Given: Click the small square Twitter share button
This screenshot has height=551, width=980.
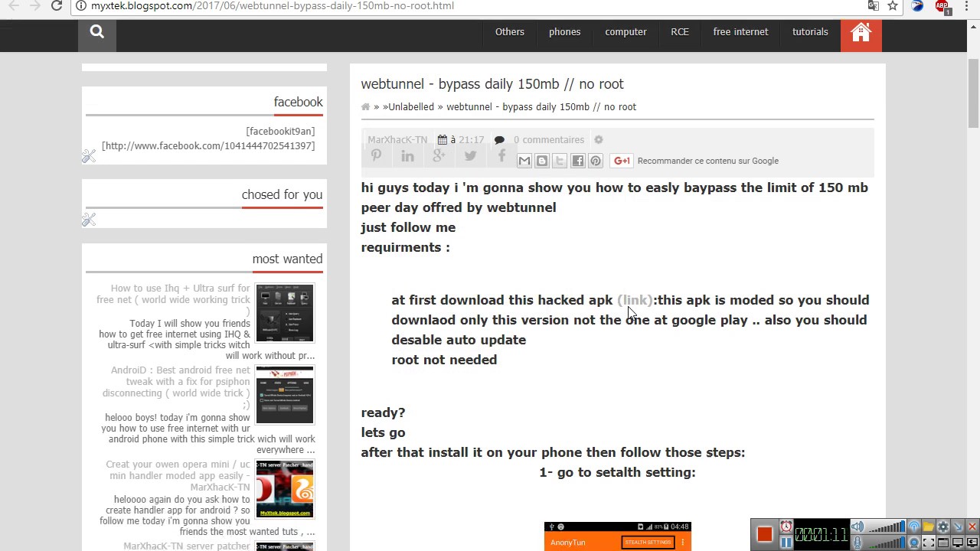Looking at the screenshot, I should 560,161.
